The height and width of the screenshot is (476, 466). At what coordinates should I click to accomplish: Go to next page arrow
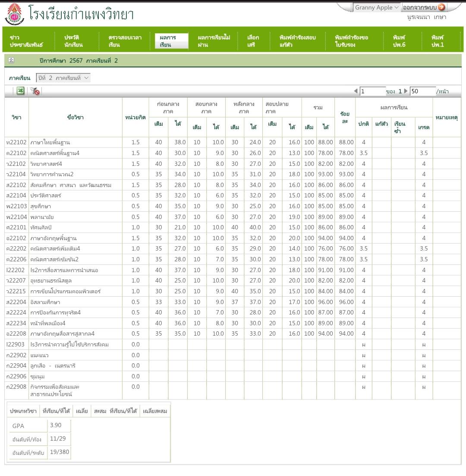coord(406,91)
